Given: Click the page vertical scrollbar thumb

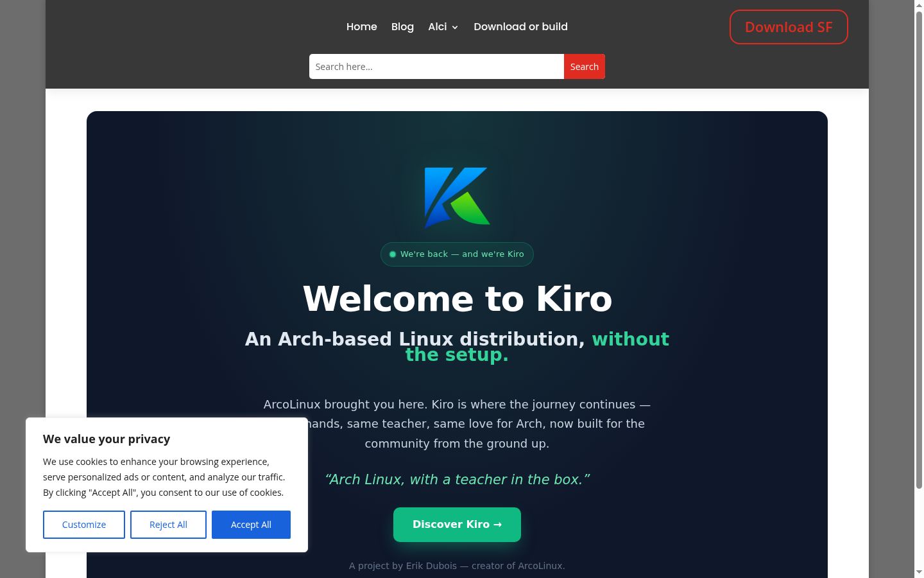Looking at the screenshot, I should pyautogui.click(x=919, y=250).
